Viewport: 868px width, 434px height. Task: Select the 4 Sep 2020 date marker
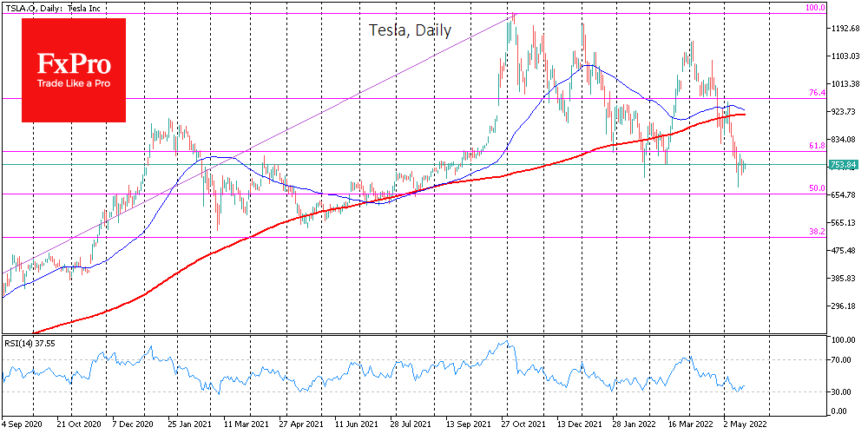[x=24, y=424]
